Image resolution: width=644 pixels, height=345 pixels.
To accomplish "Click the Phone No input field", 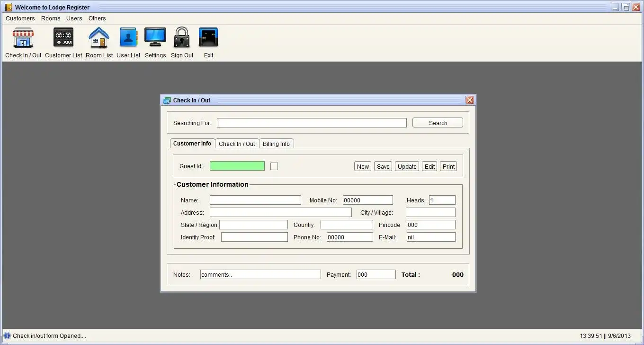I will click(x=350, y=237).
